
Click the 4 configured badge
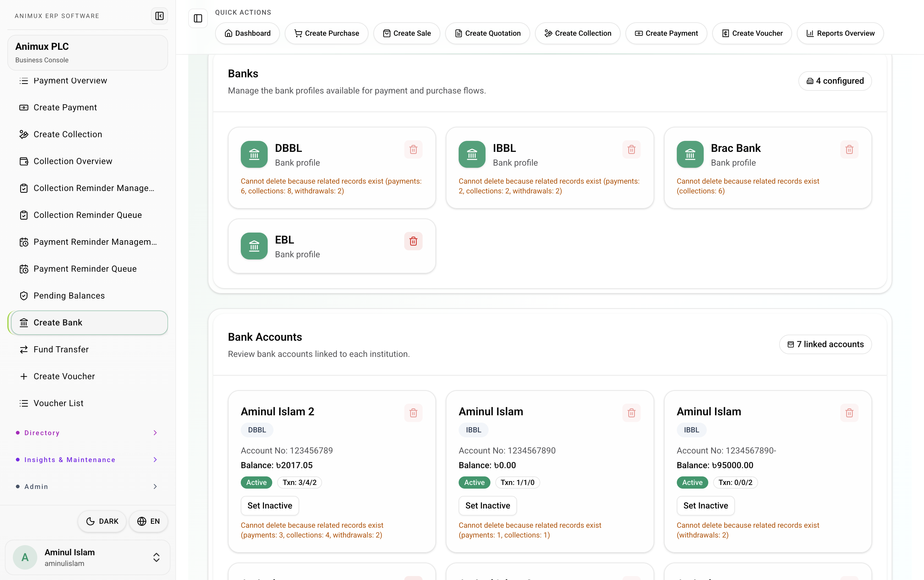(835, 81)
